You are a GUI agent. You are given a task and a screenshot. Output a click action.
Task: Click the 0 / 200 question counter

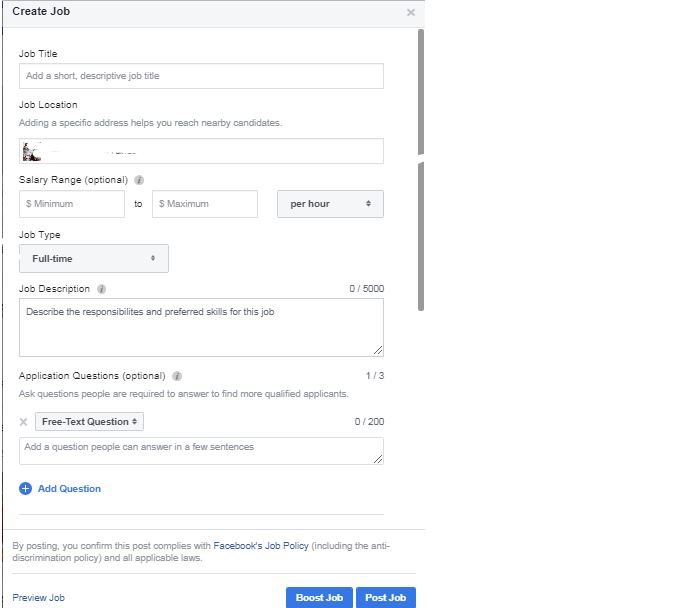369,422
